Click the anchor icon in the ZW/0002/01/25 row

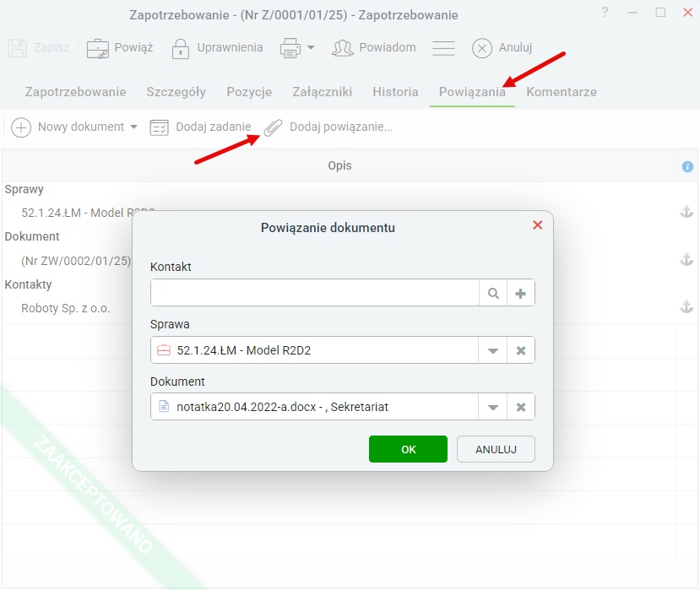click(x=686, y=259)
